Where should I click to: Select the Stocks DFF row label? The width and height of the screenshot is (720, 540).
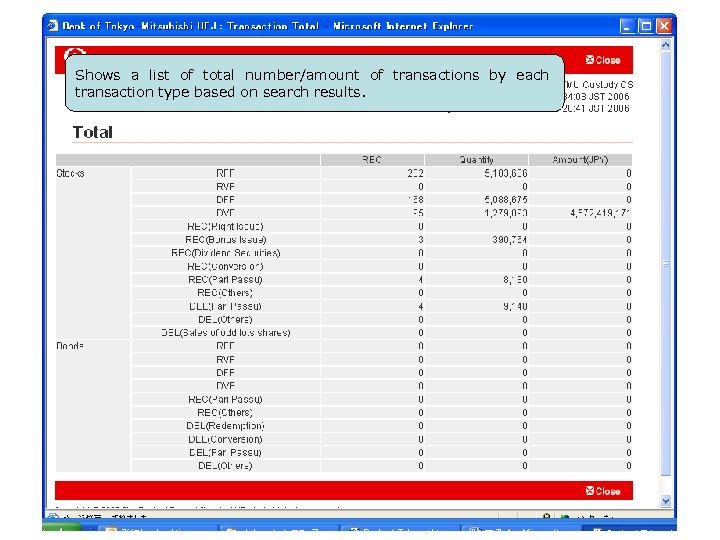(225, 200)
